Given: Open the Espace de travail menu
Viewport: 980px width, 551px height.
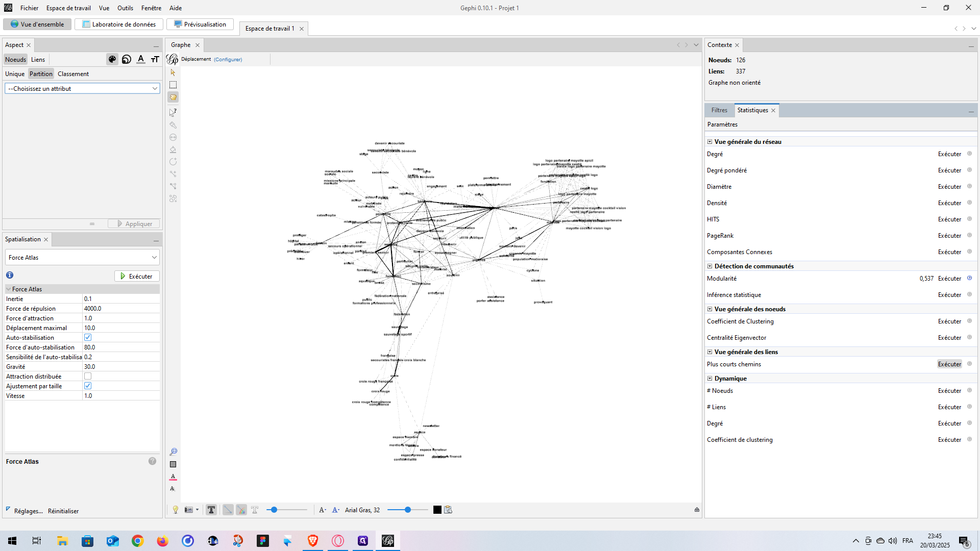Looking at the screenshot, I should pyautogui.click(x=68, y=8).
